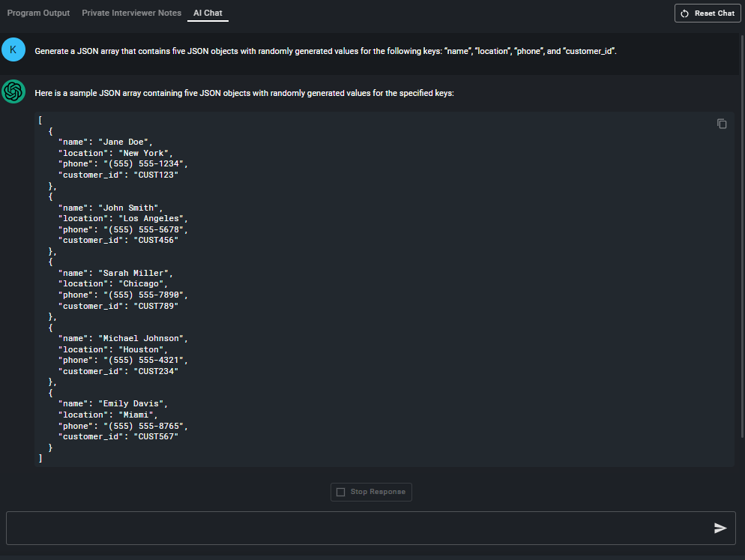Click the "Emily Davis" name line
The height and width of the screenshot is (560, 745).
[110, 403]
